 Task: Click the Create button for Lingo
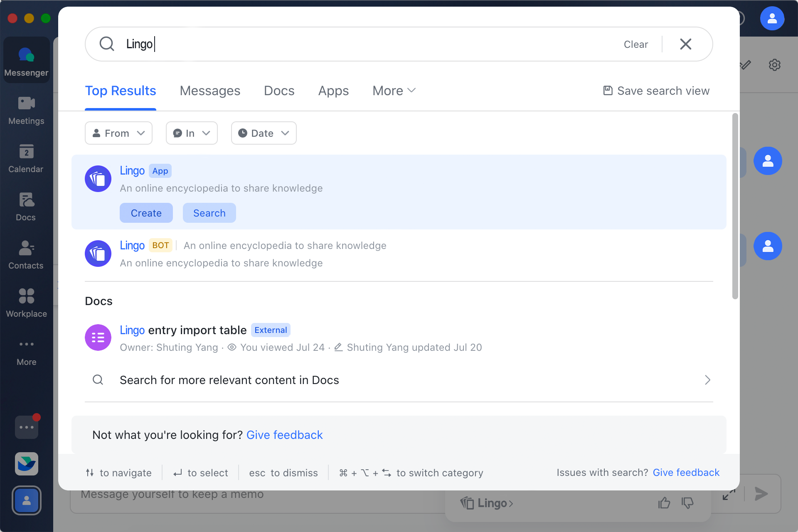click(146, 212)
